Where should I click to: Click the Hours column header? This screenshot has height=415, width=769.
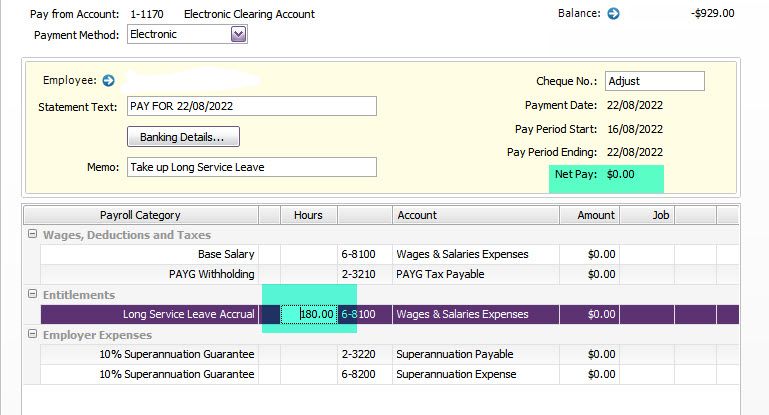[308, 215]
